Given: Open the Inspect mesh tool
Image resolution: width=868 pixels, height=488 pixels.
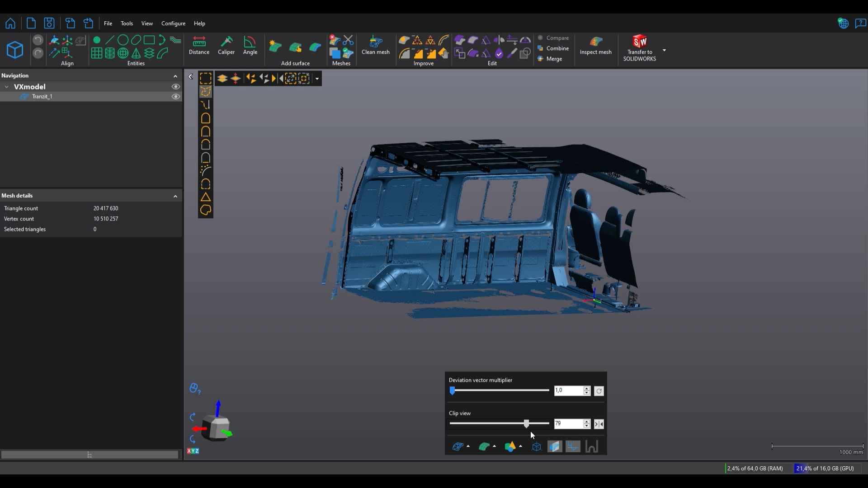Looking at the screenshot, I should pos(595,45).
